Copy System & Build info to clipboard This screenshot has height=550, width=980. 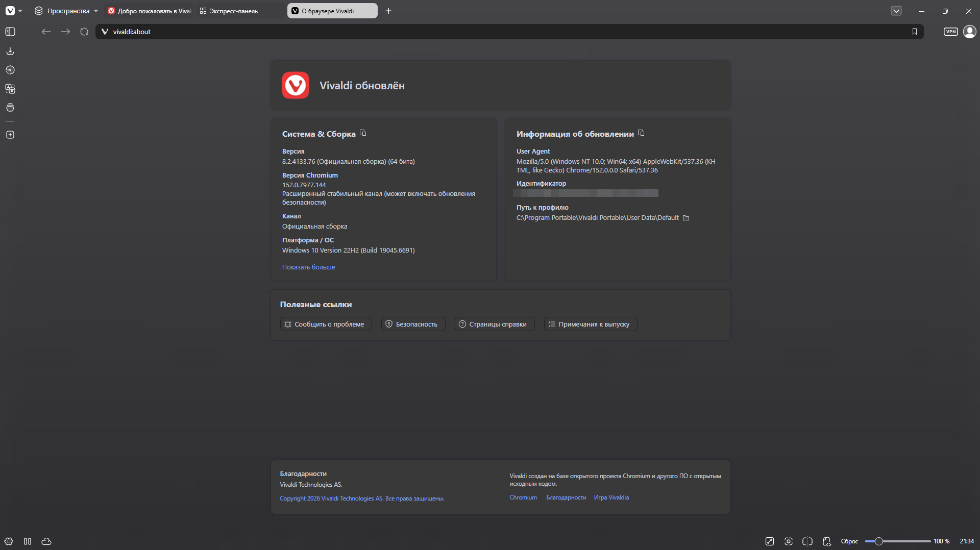click(x=363, y=133)
